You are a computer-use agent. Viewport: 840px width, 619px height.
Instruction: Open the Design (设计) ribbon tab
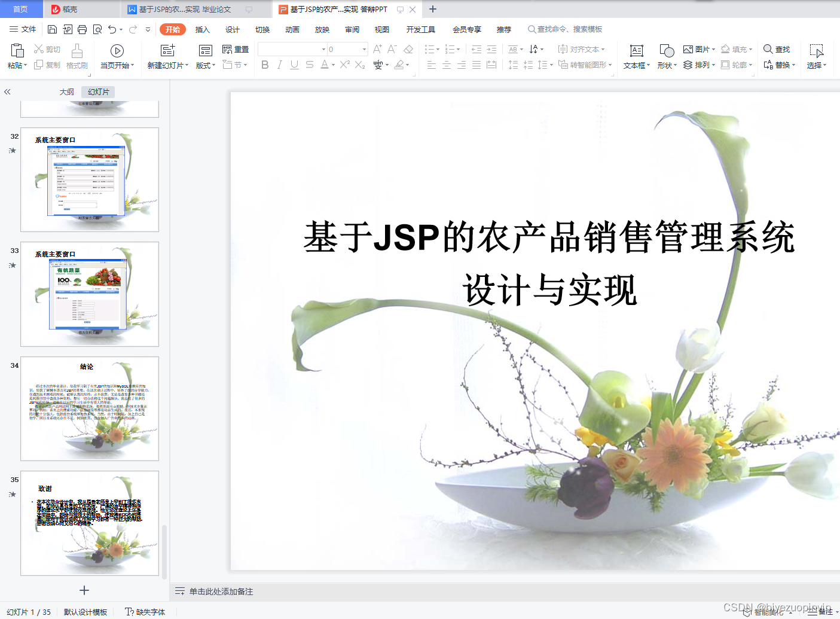click(x=233, y=29)
